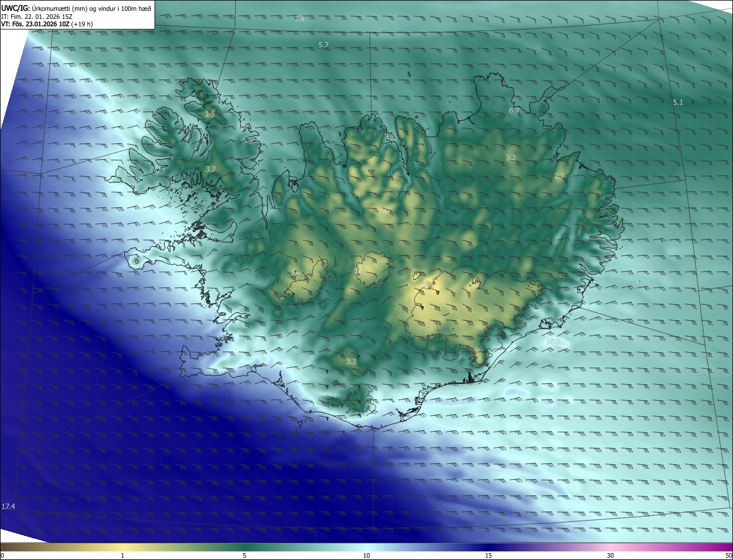Click the color scale tick label '50'
This screenshot has height=560, width=733.
click(728, 555)
